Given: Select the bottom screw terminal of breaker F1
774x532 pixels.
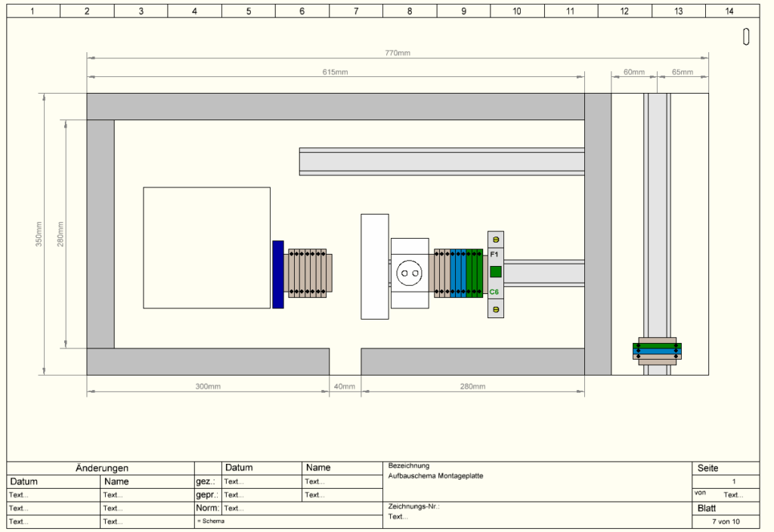Looking at the screenshot, I should 496,309.
